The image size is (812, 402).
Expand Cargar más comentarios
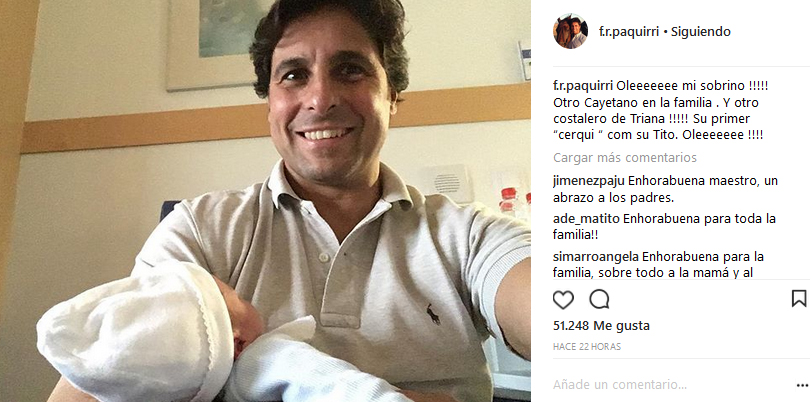[x=625, y=157]
